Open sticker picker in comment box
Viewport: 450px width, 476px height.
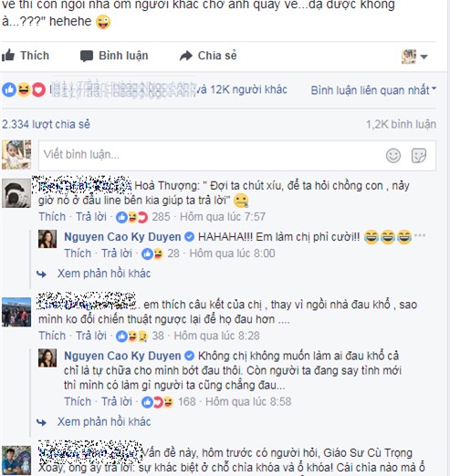pos(419,156)
